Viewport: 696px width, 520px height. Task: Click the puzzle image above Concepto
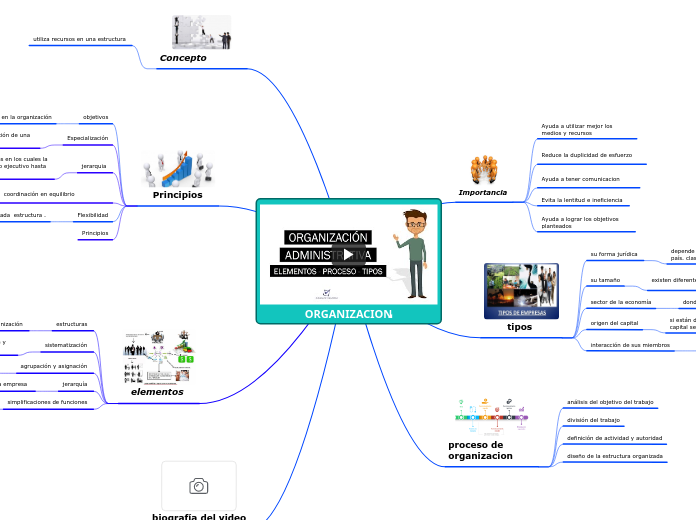201,32
